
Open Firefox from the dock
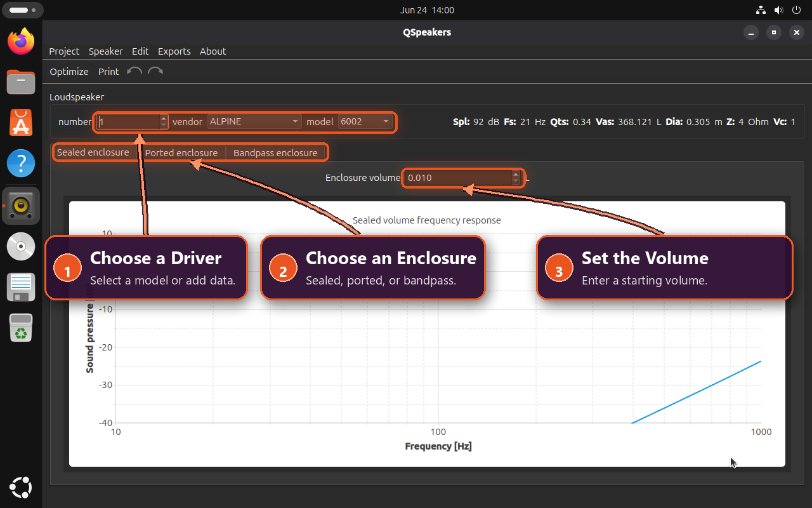[21, 42]
